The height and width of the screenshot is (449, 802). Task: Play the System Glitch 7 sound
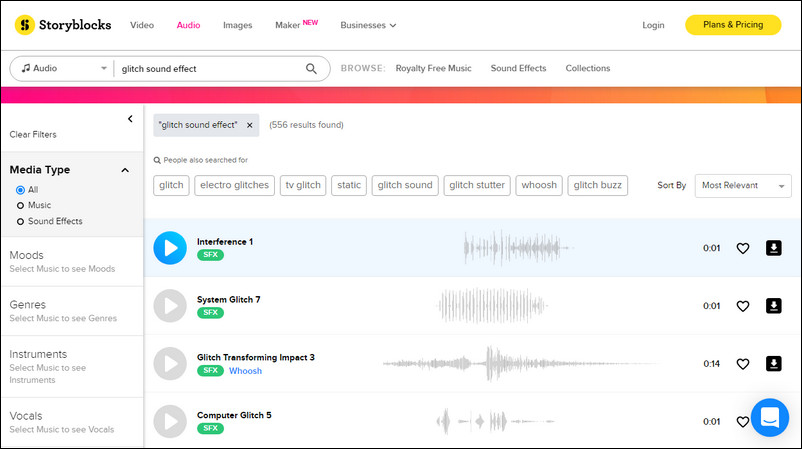(170, 306)
